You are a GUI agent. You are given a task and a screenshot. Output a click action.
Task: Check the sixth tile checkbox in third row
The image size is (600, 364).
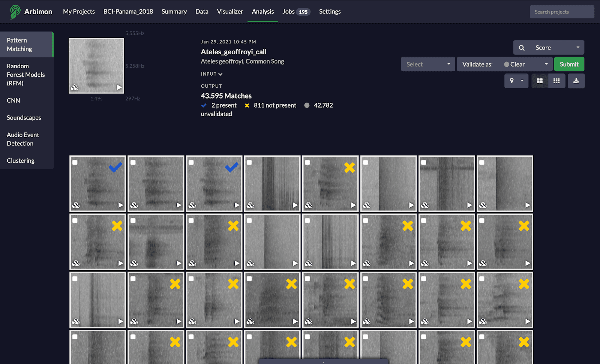(x=366, y=279)
